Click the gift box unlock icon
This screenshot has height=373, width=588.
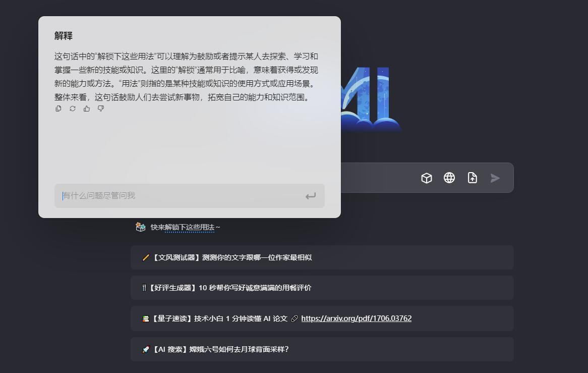tap(140, 227)
